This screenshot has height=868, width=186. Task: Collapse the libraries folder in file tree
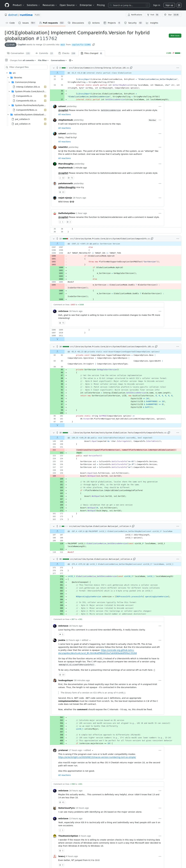click(8, 78)
